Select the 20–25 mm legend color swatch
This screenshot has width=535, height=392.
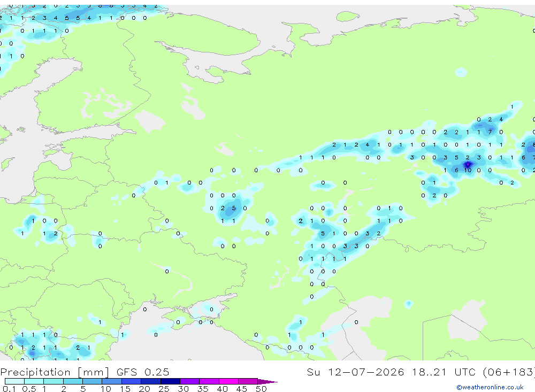pos(151,381)
